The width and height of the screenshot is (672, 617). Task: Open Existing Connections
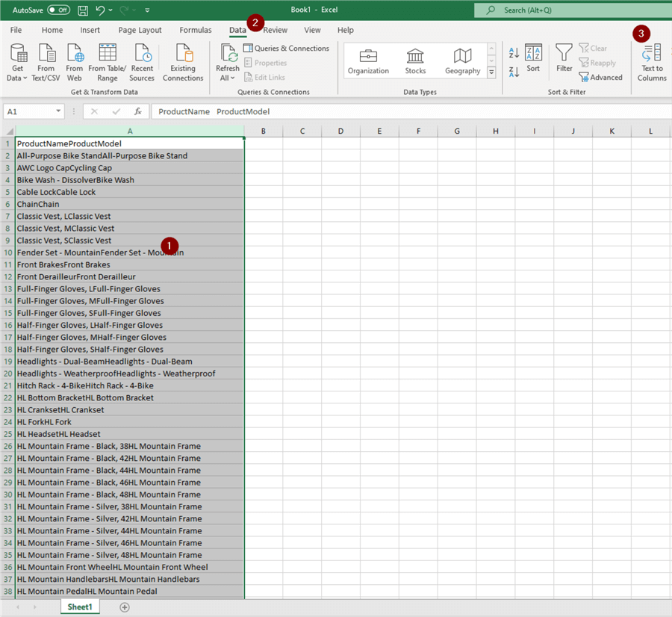click(x=183, y=62)
